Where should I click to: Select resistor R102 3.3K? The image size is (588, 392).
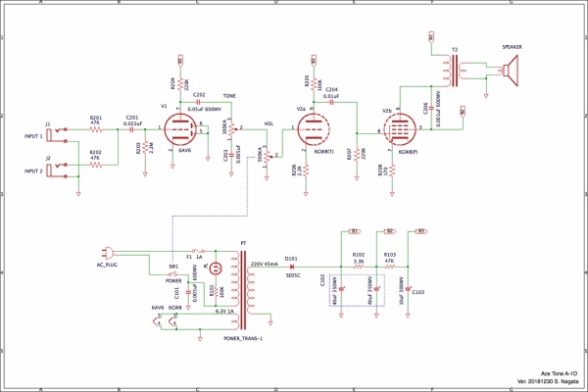[x=359, y=267]
